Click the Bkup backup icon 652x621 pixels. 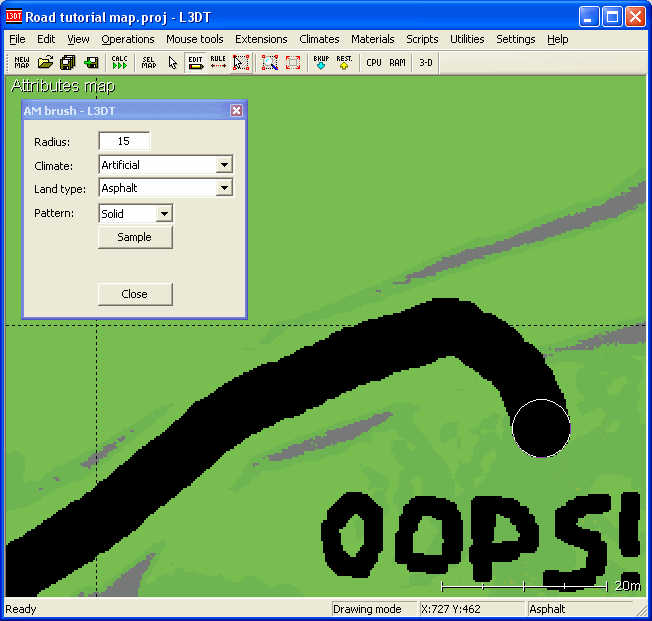coord(321,62)
